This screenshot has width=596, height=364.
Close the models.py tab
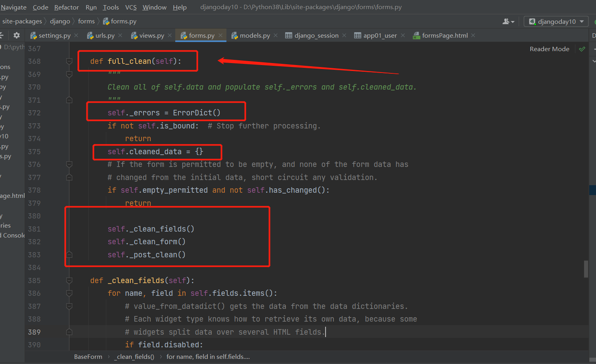click(276, 35)
